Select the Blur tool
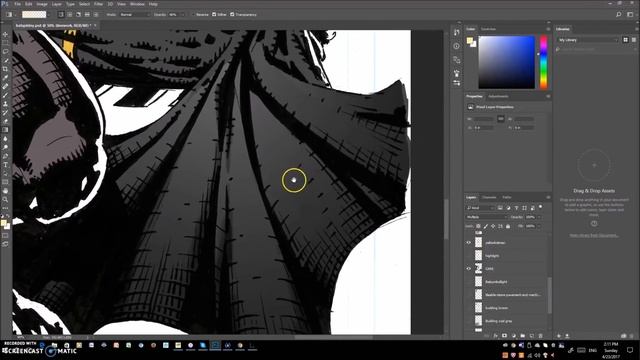The height and width of the screenshot is (360, 640). click(5, 138)
